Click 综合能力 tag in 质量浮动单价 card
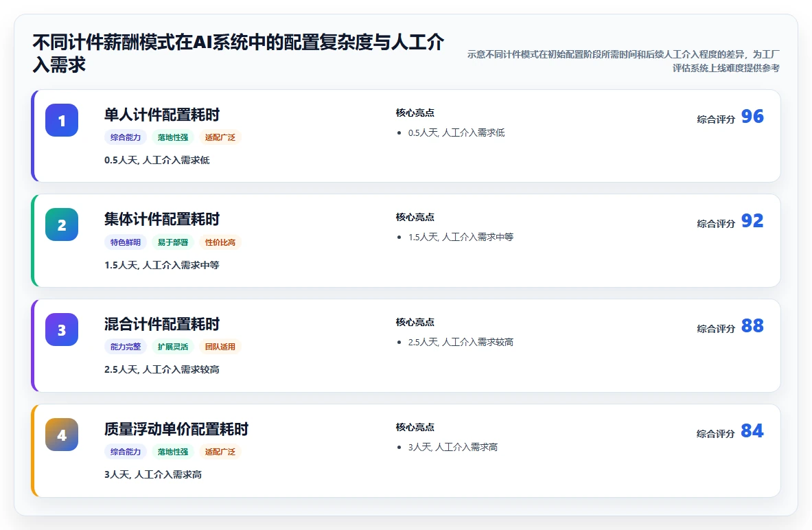This screenshot has width=812, height=530. point(126,452)
